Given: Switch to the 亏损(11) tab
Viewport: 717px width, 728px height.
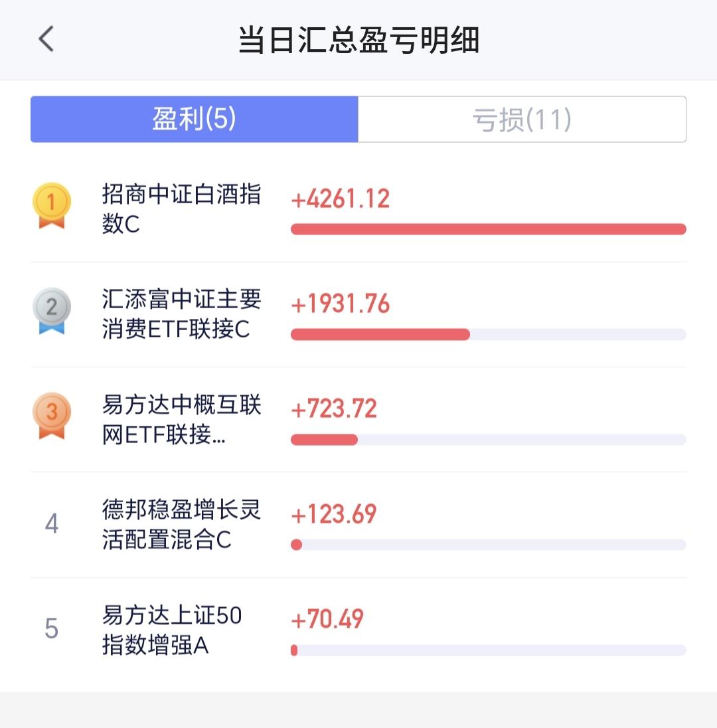Looking at the screenshot, I should click(x=522, y=120).
